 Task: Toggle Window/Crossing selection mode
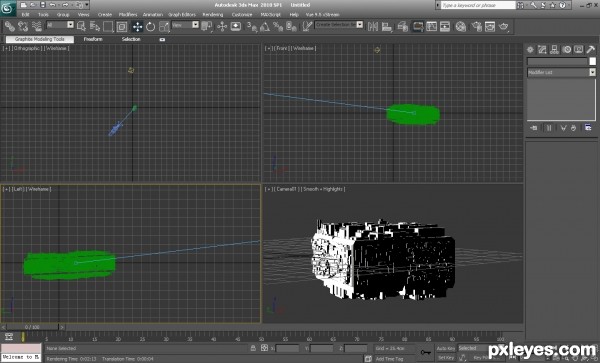click(122, 26)
